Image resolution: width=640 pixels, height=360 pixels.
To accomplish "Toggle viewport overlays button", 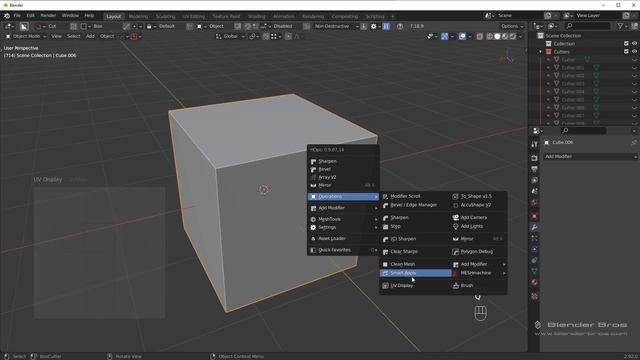I will 462,36.
